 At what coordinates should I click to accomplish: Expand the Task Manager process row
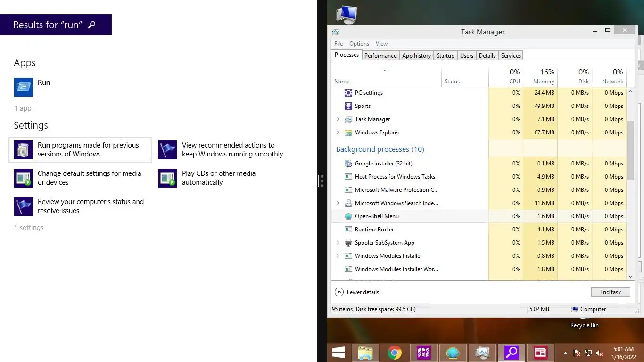pyautogui.click(x=338, y=119)
